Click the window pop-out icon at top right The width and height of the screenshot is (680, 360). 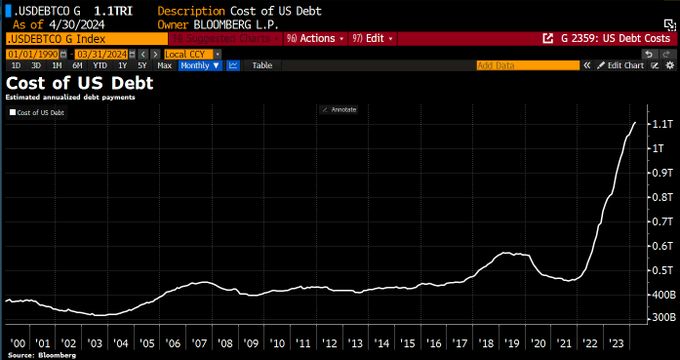tap(669, 24)
